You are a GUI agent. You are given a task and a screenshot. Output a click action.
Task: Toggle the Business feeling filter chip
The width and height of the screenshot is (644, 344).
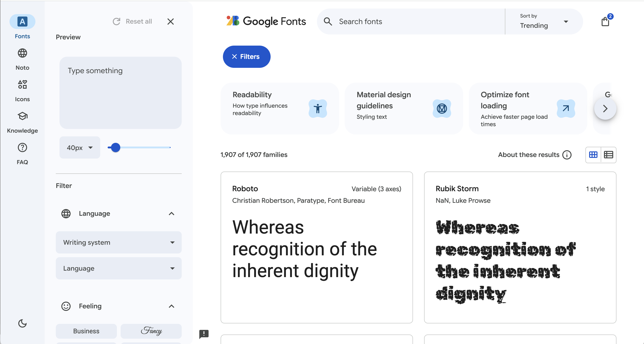[86, 331]
